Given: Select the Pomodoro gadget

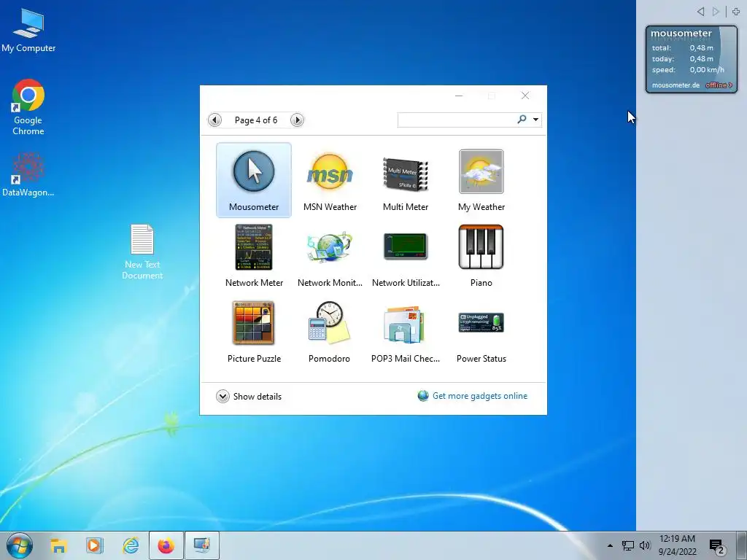Looking at the screenshot, I should [329, 332].
